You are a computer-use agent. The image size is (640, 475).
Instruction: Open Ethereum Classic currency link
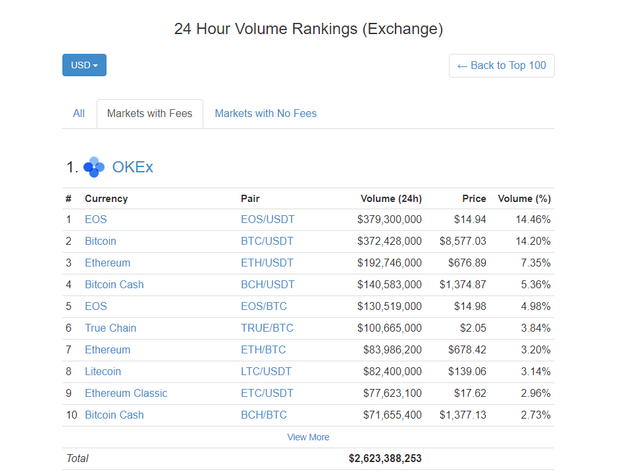pos(126,393)
